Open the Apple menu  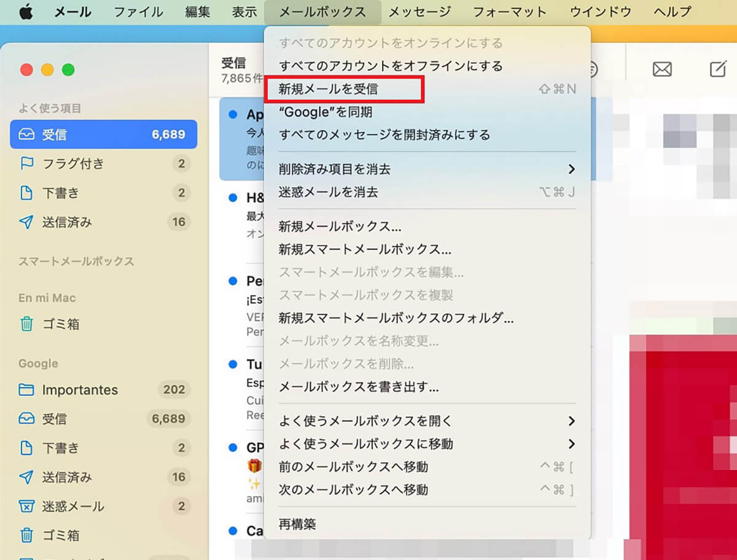[x=26, y=12]
